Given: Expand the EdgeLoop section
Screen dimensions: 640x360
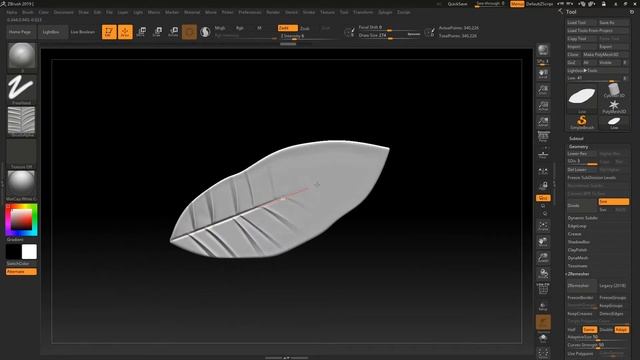Looking at the screenshot, I should [x=577, y=226].
